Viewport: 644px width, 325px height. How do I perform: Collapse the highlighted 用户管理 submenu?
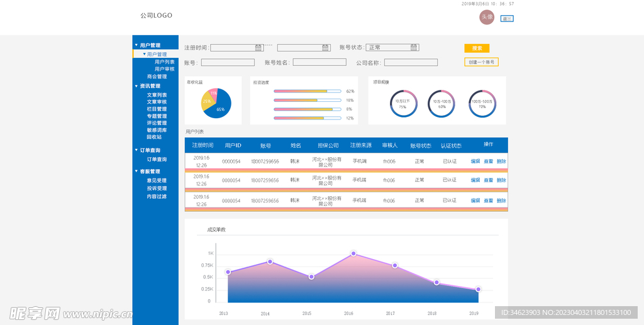click(x=144, y=54)
